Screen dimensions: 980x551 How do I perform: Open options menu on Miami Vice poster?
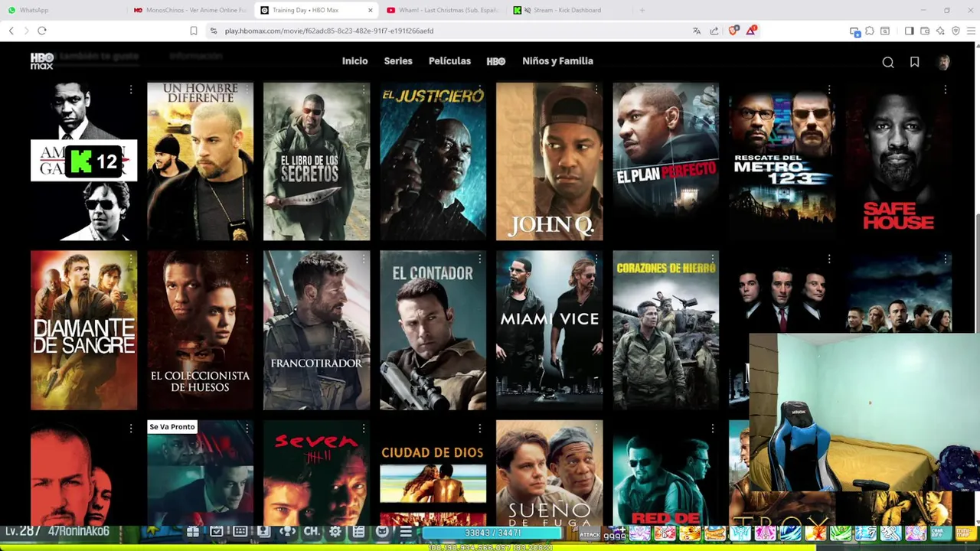(596, 259)
